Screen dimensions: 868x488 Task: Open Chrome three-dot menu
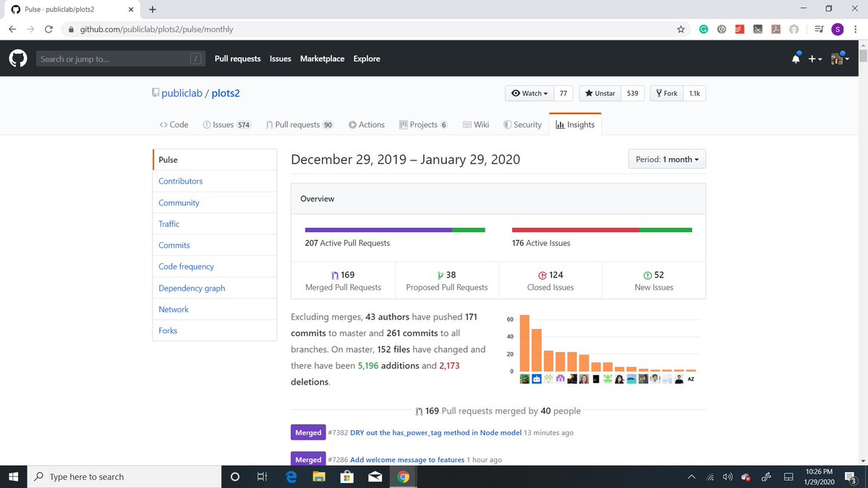855,30
